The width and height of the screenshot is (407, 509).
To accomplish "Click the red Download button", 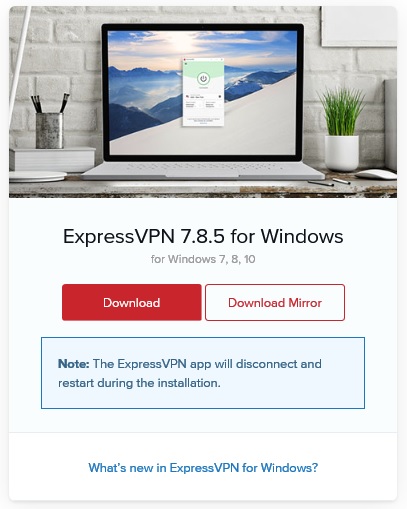I will click(x=132, y=302).
